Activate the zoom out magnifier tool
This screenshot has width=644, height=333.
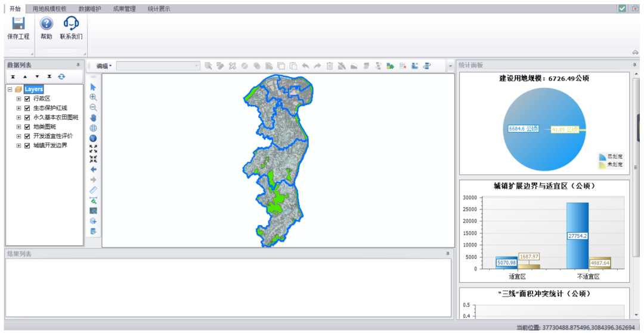[93, 107]
